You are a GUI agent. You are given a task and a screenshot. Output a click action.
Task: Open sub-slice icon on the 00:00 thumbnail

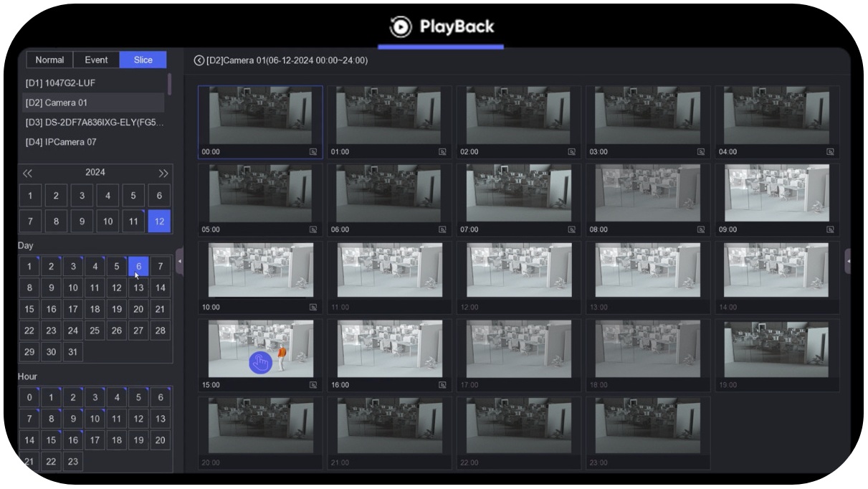(x=312, y=151)
